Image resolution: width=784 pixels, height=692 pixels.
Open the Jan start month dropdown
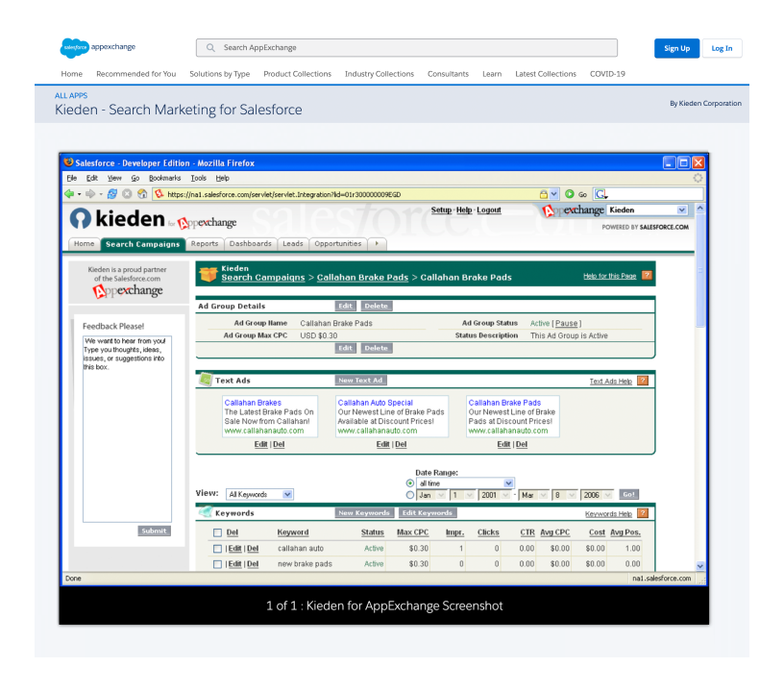[431, 495]
